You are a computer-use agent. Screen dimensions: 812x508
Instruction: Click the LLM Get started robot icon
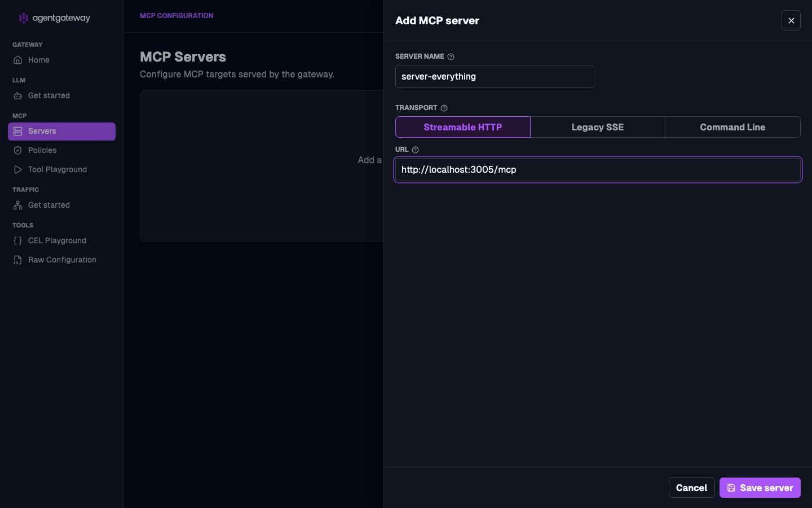[18, 95]
